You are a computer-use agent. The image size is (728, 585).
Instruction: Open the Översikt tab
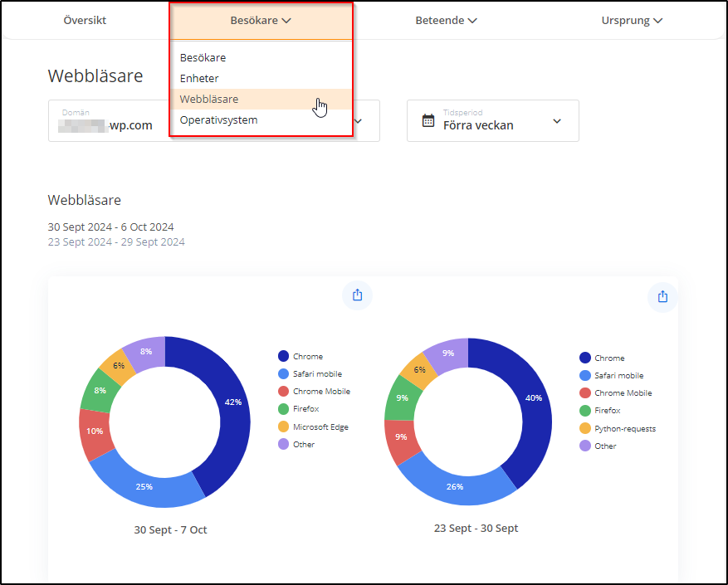pos(85,21)
